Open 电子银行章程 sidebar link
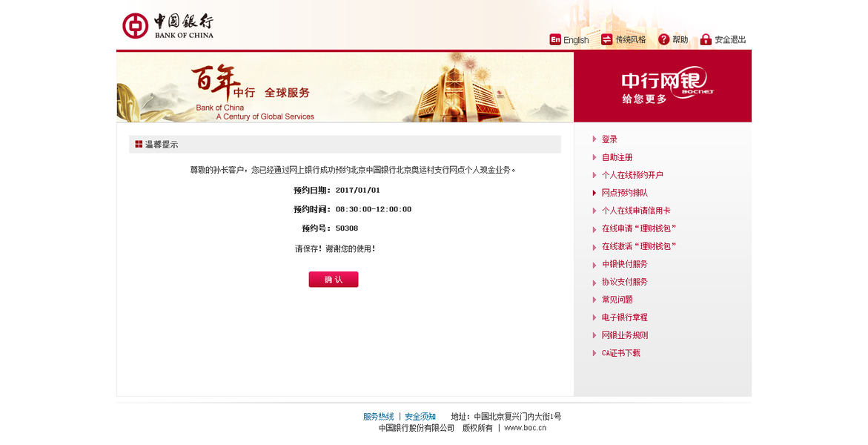This screenshot has width=868, height=445. (624, 317)
